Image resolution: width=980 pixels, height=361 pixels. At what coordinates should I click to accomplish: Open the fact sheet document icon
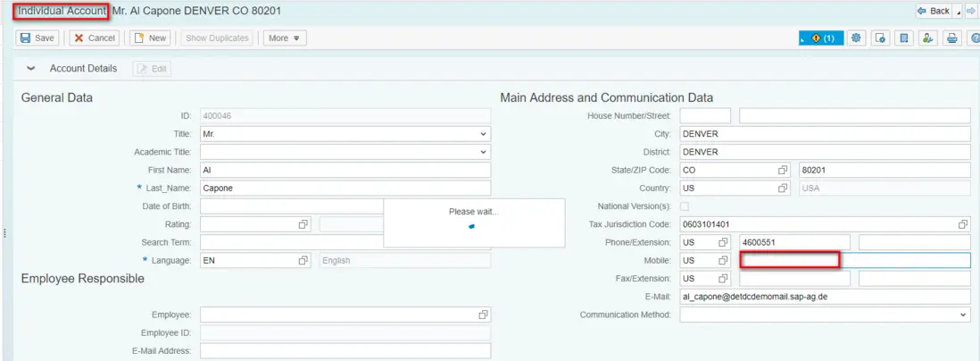tap(904, 38)
